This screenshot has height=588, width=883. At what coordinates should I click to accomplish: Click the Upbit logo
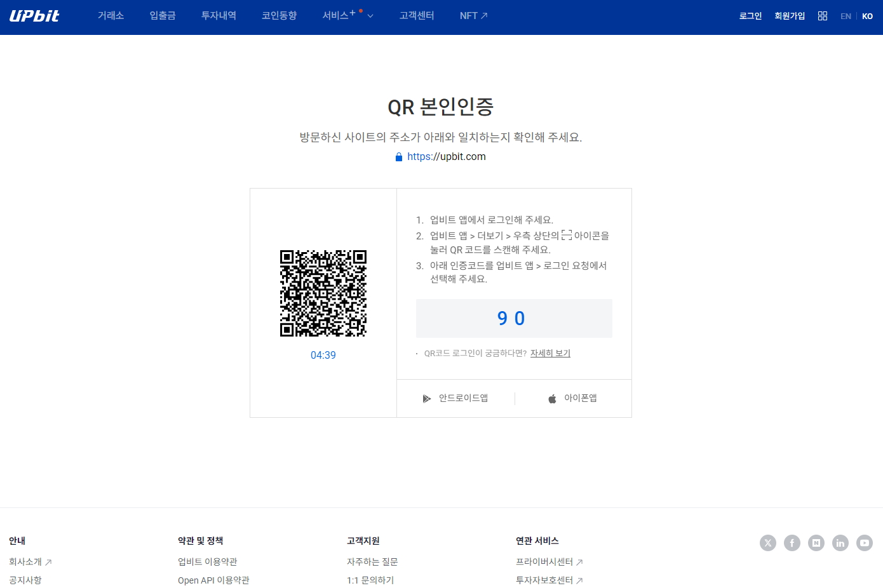point(34,16)
